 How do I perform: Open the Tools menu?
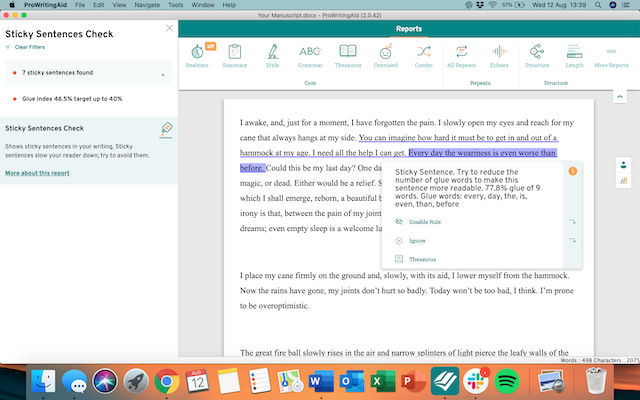[x=176, y=5]
